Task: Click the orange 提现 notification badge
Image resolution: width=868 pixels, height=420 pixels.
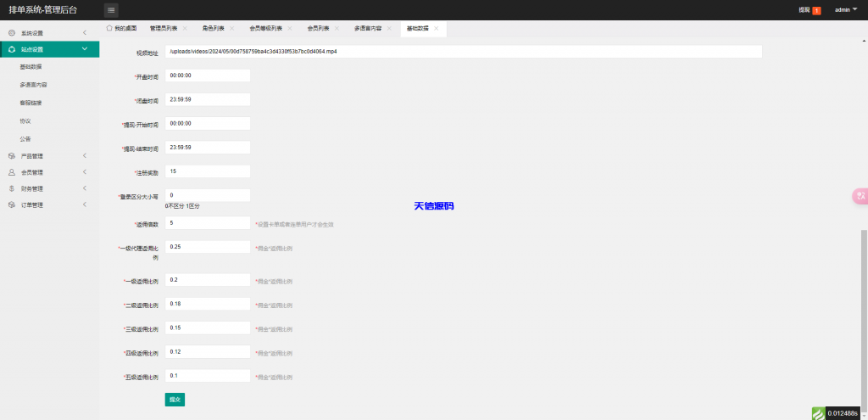Action: 816,10
